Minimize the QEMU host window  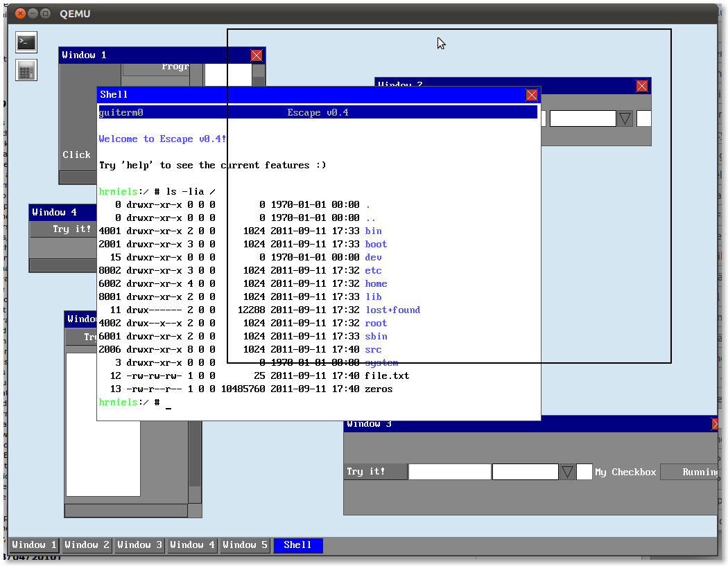point(33,13)
